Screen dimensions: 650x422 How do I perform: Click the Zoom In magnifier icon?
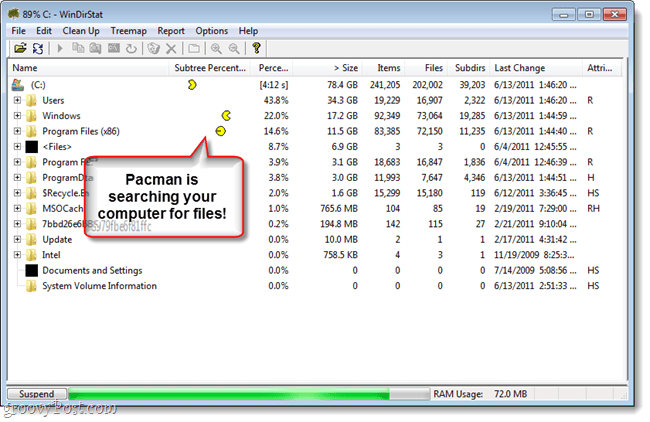coord(216,49)
